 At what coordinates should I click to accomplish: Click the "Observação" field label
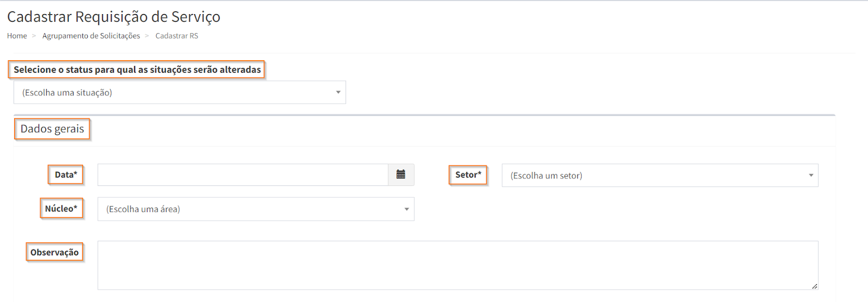click(x=54, y=252)
